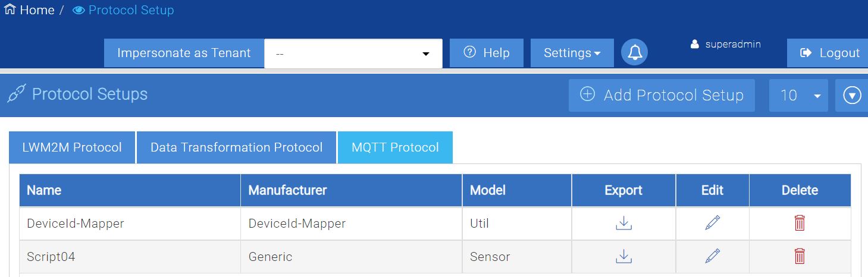Select the MQTT Protocol tab

coord(395,147)
